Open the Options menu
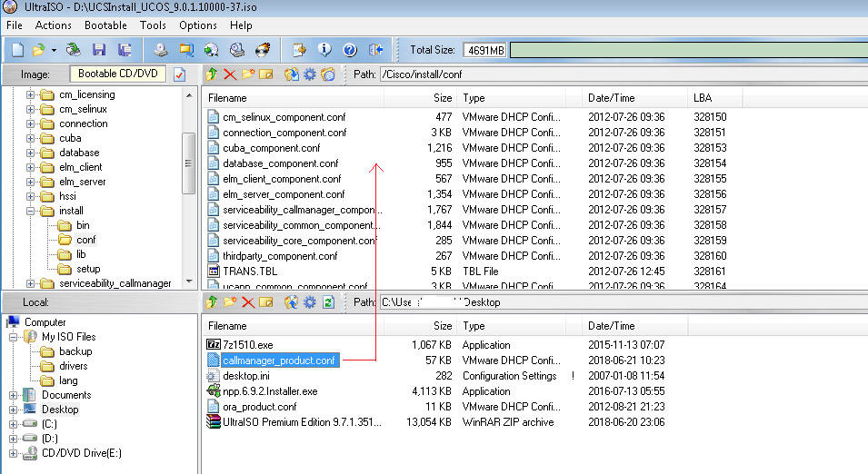The width and height of the screenshot is (868, 474). (x=197, y=25)
